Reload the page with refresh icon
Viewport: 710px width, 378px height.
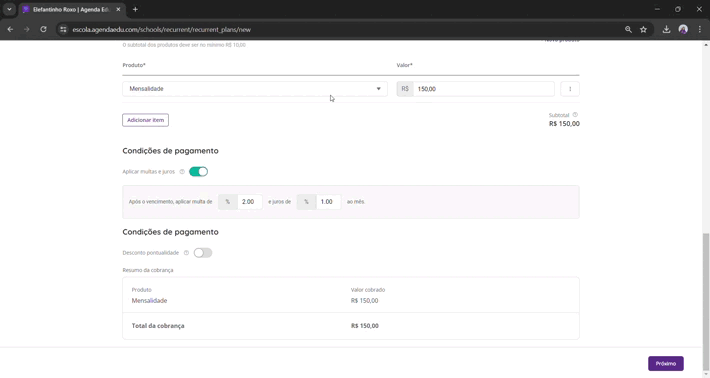coord(43,29)
